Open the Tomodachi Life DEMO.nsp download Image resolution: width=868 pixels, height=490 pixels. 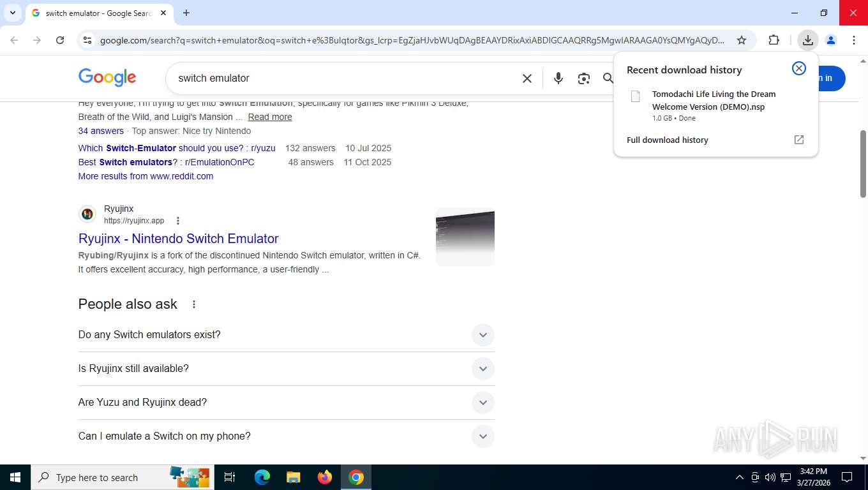(716, 105)
